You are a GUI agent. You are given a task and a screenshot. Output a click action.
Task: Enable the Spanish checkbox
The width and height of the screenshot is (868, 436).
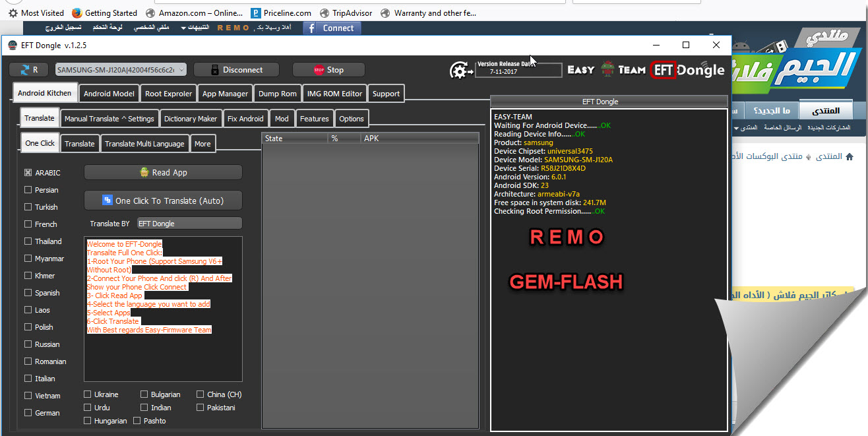coord(28,293)
